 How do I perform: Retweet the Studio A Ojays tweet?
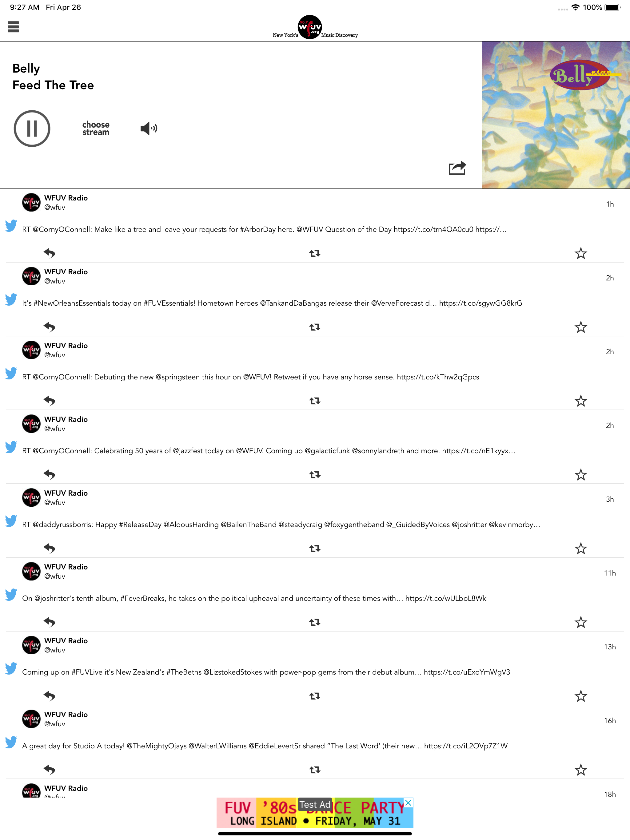pos(315,770)
